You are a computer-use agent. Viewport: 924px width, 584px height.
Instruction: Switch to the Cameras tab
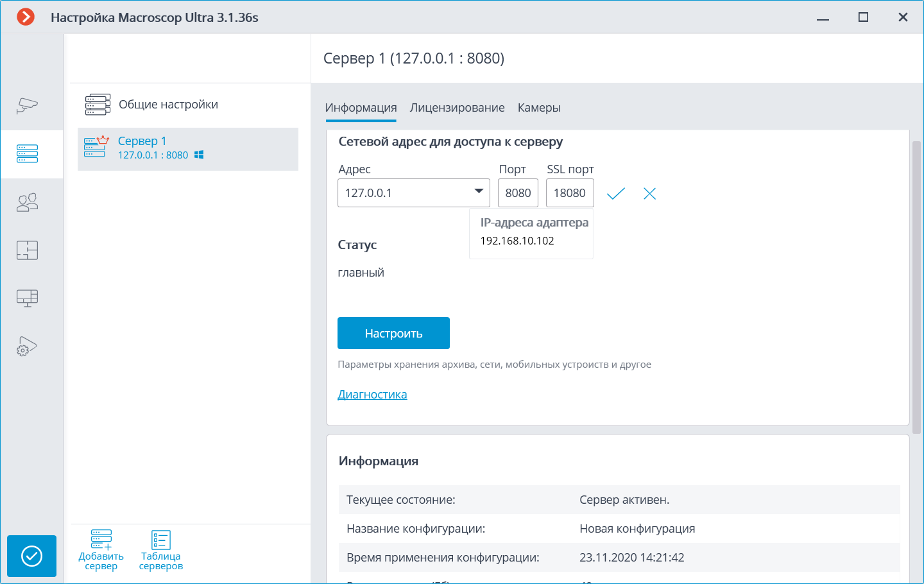(x=539, y=108)
